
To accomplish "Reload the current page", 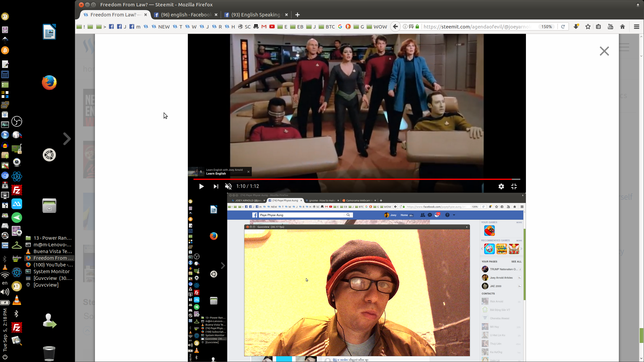I will click(563, 26).
